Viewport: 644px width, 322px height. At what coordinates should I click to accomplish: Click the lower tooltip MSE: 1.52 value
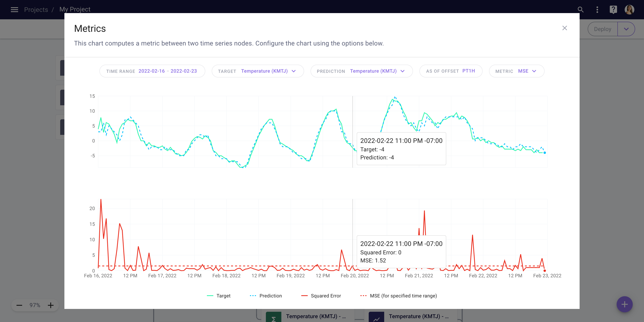tap(373, 260)
